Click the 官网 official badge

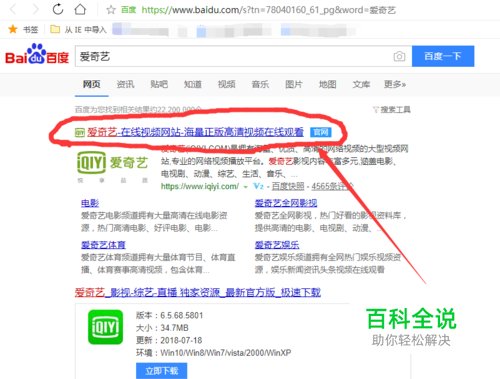[321, 132]
